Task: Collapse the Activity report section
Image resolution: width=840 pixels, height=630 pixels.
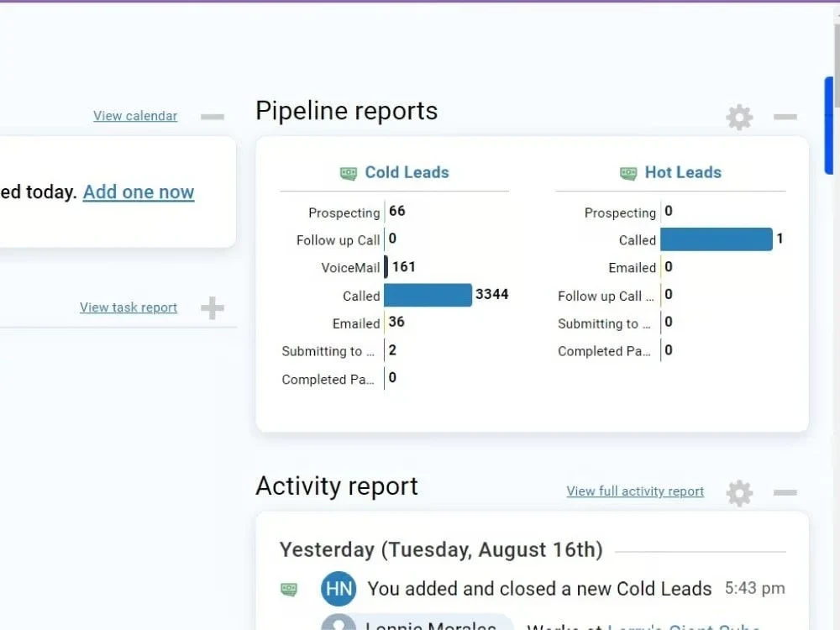Action: 785,492
